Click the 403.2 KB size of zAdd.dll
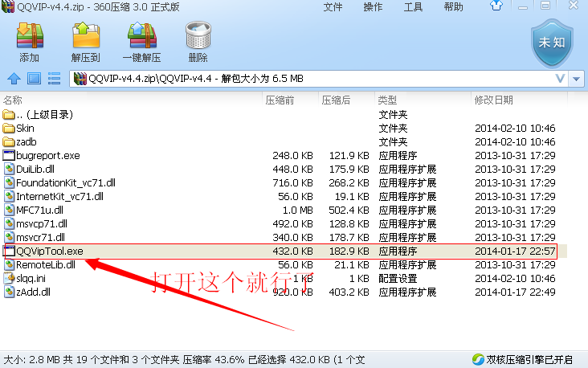Screen dimensions: 588x368 click(x=349, y=292)
